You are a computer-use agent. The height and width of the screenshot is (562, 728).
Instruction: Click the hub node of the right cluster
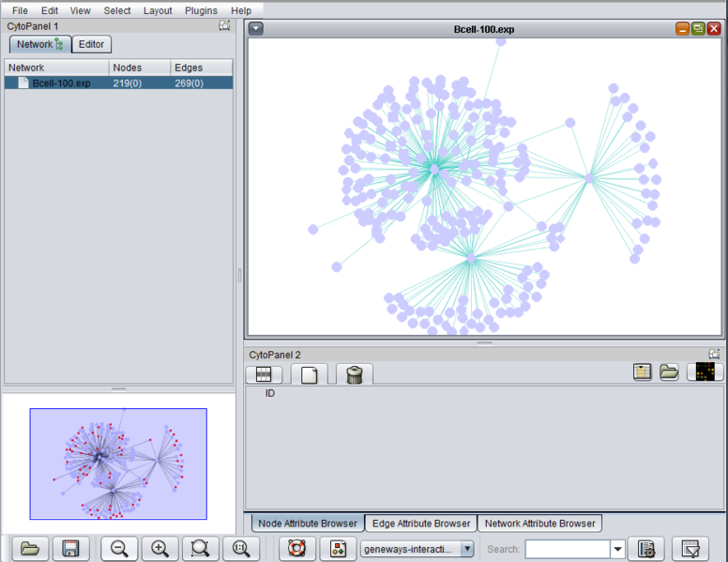[x=589, y=178]
